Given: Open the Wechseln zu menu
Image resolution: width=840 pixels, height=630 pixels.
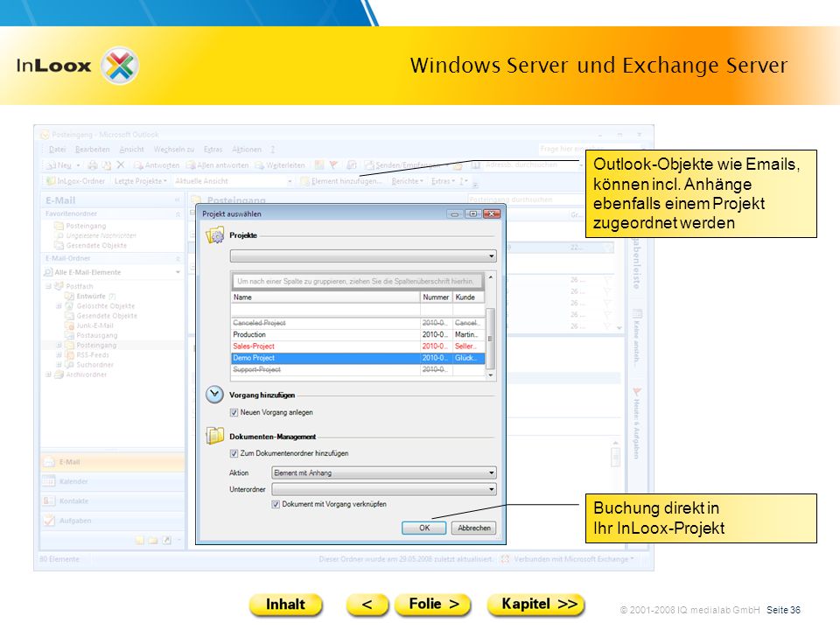Looking at the screenshot, I should coord(173,150).
